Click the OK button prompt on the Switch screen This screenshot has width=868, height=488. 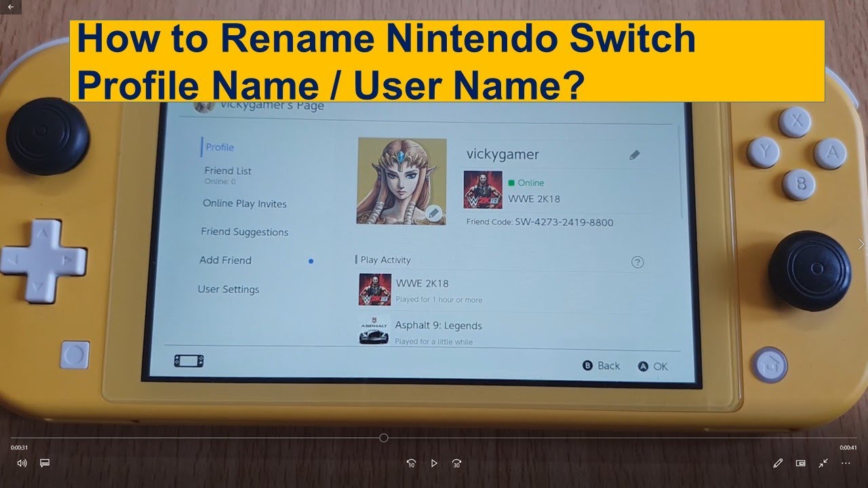[x=653, y=367]
